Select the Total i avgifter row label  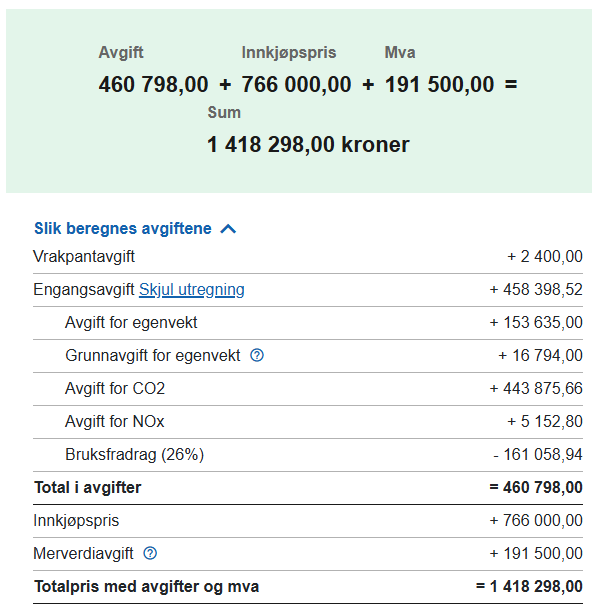(x=88, y=487)
